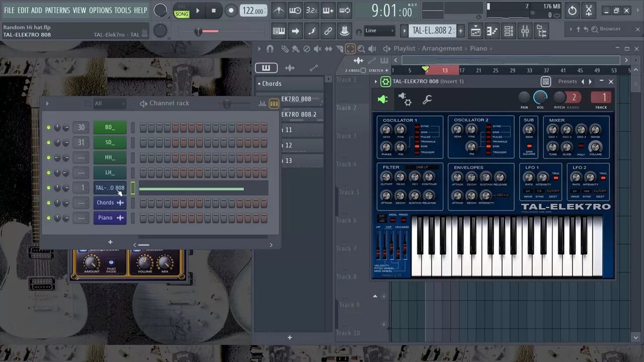Open the TOOLS menu
Screen dimensions: 644x362
coord(123,10)
